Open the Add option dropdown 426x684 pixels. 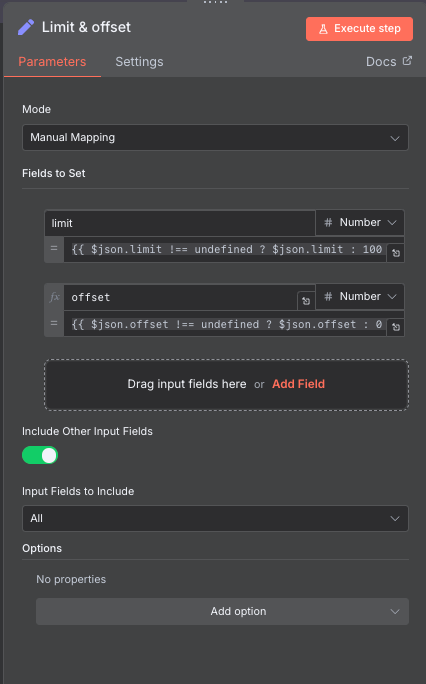click(222, 612)
